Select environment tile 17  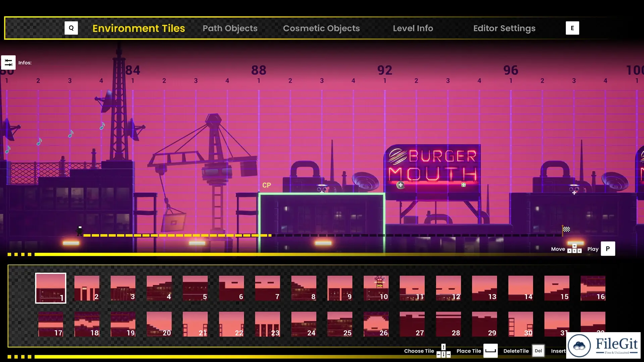[51, 324]
